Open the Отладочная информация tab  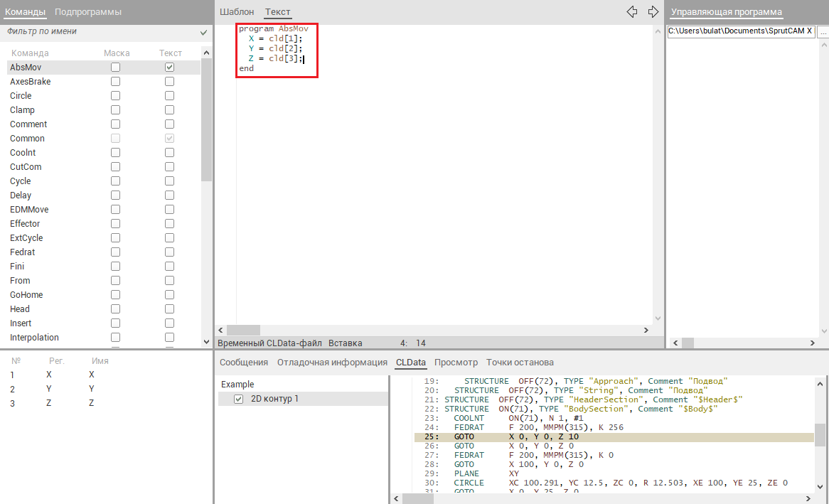tap(332, 363)
